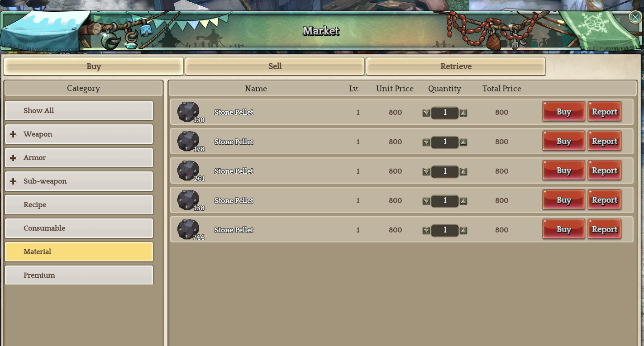Select the Premium category
This screenshot has width=644, height=346.
[x=79, y=275]
